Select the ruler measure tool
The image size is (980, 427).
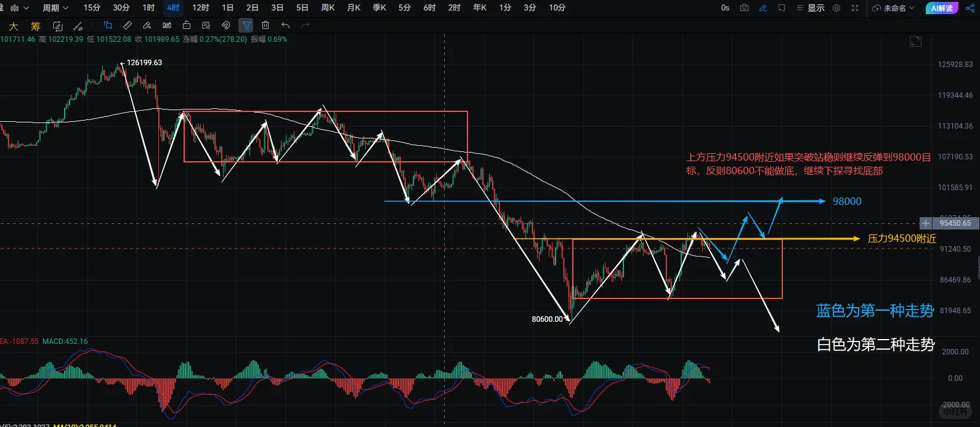128,25
